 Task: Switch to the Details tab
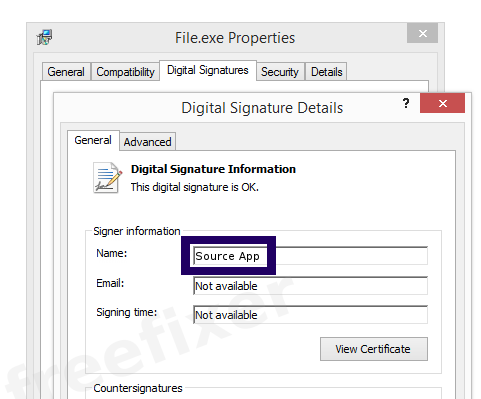tap(326, 72)
